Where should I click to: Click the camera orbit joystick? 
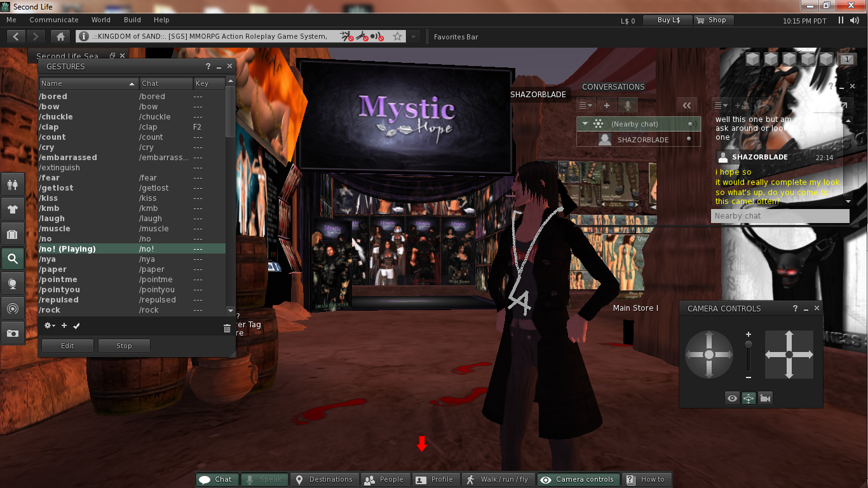tap(709, 355)
